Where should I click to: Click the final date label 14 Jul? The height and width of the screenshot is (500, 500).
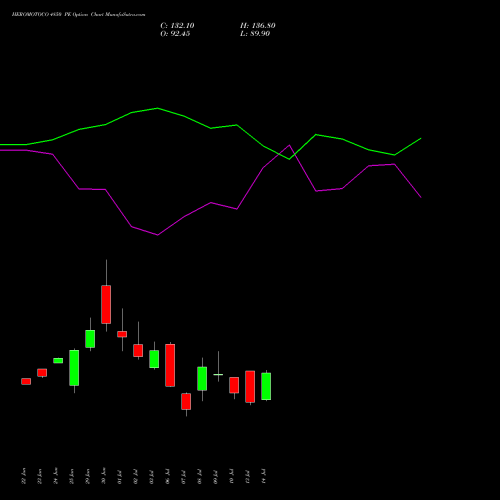264,476
